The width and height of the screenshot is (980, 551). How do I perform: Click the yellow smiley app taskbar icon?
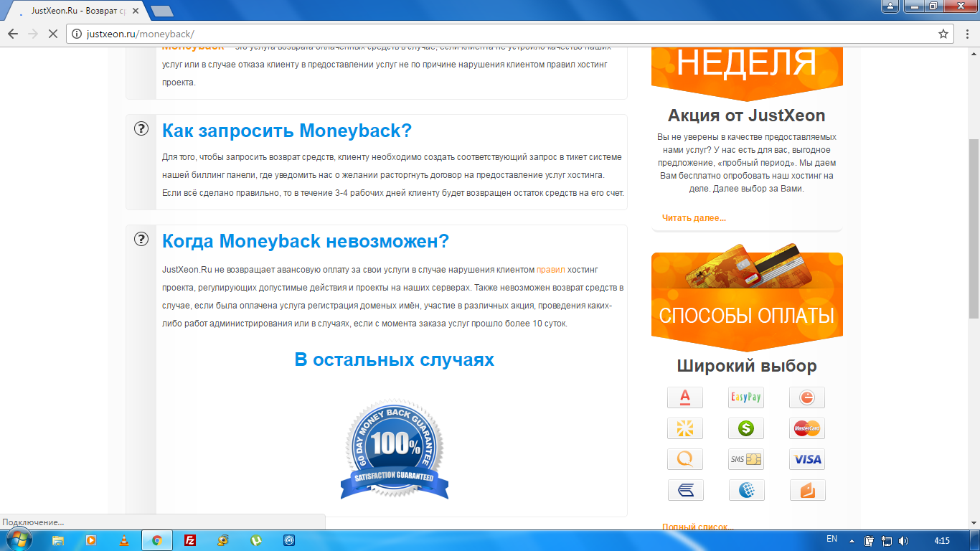click(223, 540)
